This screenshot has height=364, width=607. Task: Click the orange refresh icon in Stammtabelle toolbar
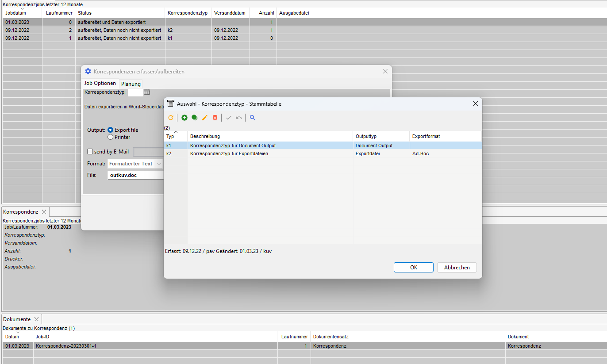[171, 118]
